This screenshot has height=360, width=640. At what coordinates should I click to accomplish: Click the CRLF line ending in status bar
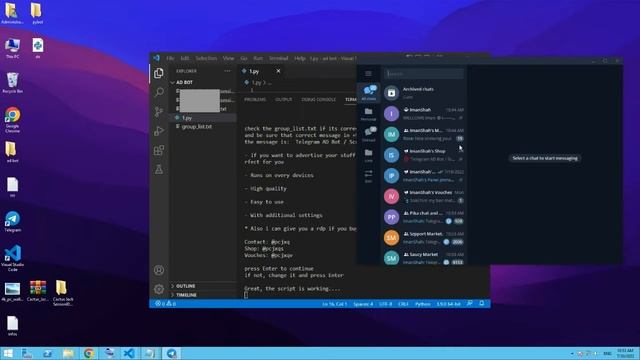click(403, 304)
